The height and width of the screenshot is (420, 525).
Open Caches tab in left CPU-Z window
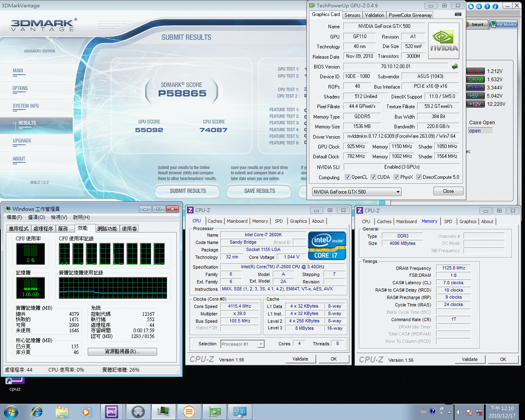point(215,221)
